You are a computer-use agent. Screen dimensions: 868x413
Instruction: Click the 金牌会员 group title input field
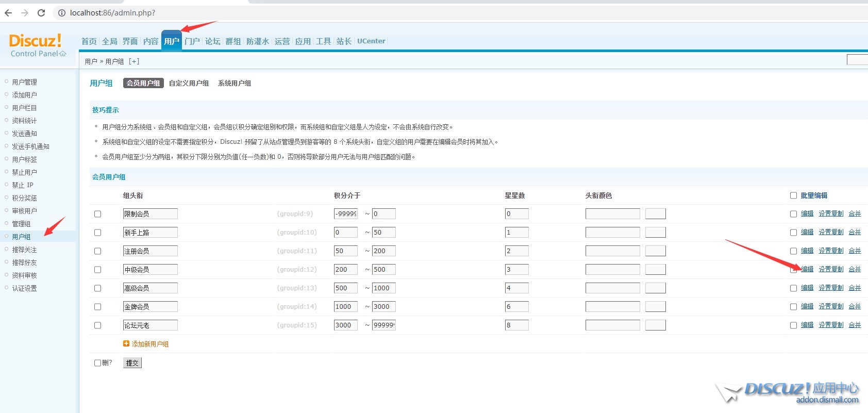click(150, 307)
